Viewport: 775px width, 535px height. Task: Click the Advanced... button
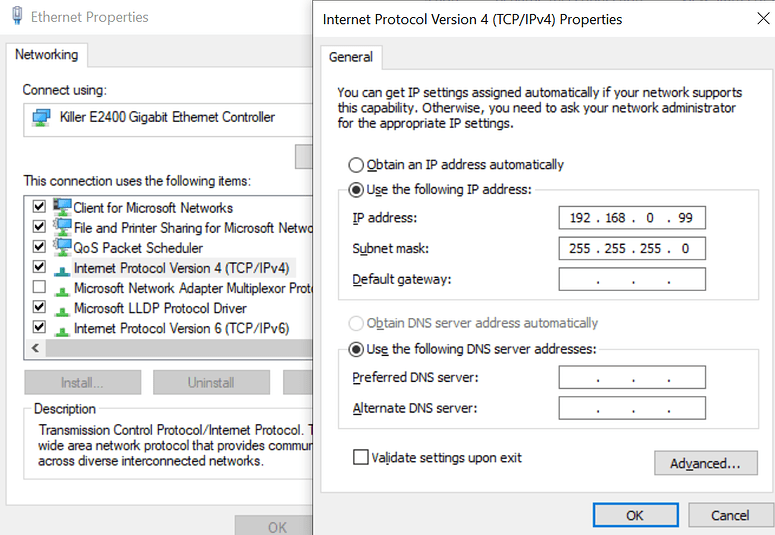[705, 463]
